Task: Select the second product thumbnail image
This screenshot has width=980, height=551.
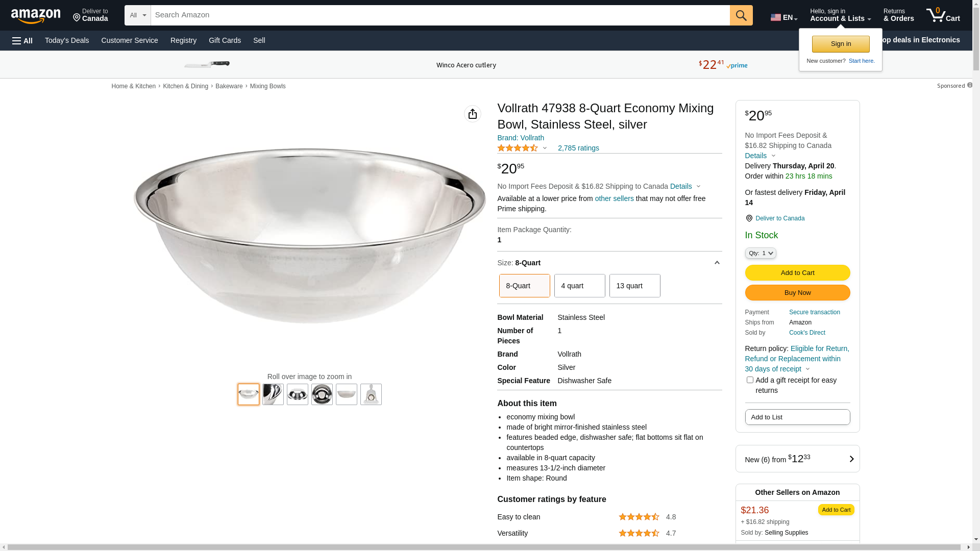Action: pos(273,394)
